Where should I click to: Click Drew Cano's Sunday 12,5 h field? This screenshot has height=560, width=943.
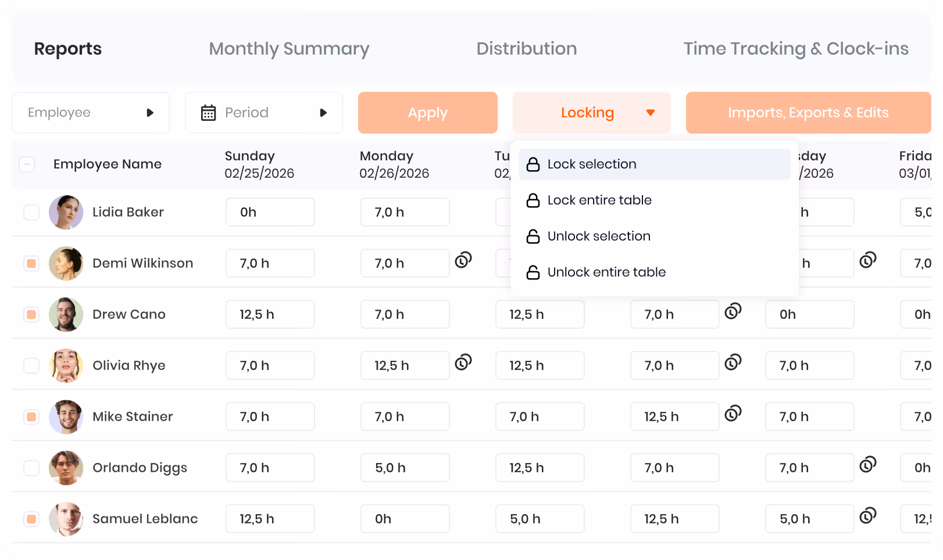click(270, 314)
